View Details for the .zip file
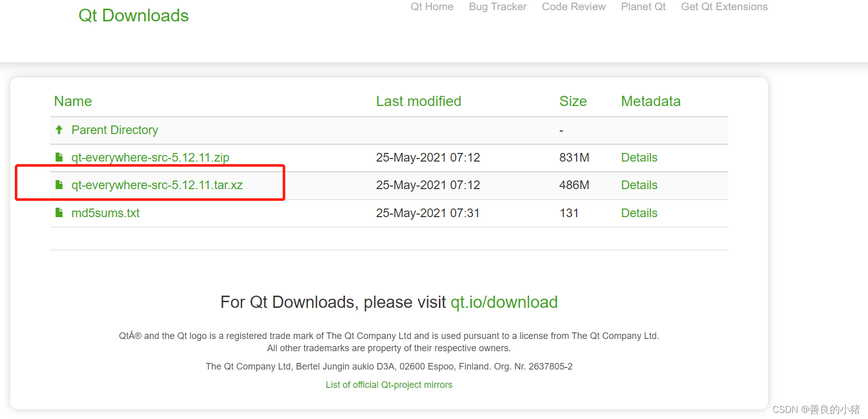The height and width of the screenshot is (419, 868). click(639, 158)
